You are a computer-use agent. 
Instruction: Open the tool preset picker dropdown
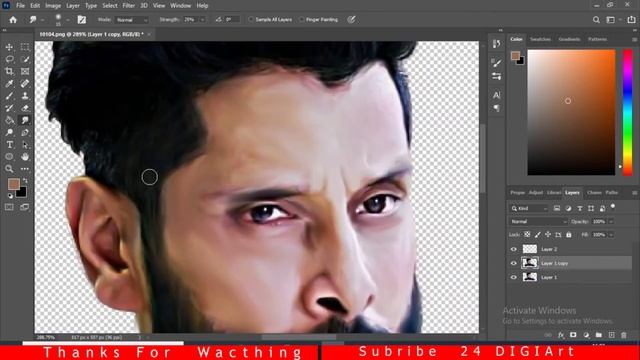coord(43,20)
